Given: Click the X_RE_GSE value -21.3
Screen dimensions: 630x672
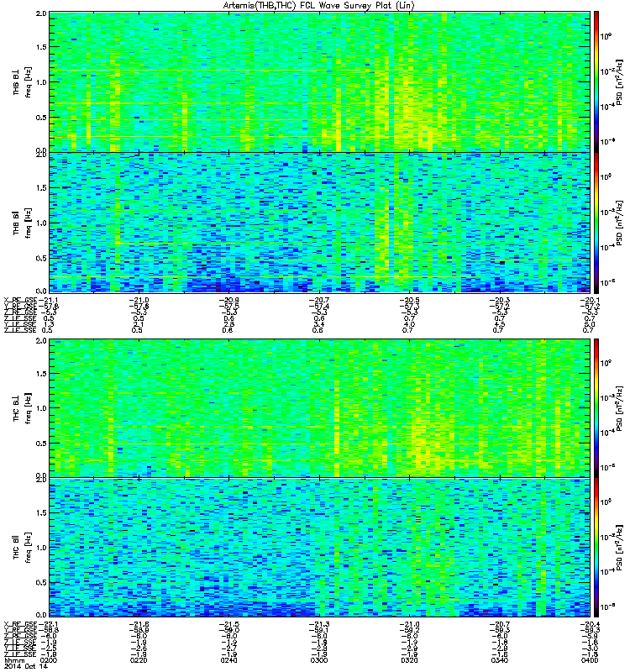Looking at the screenshot, I should coord(319,624).
